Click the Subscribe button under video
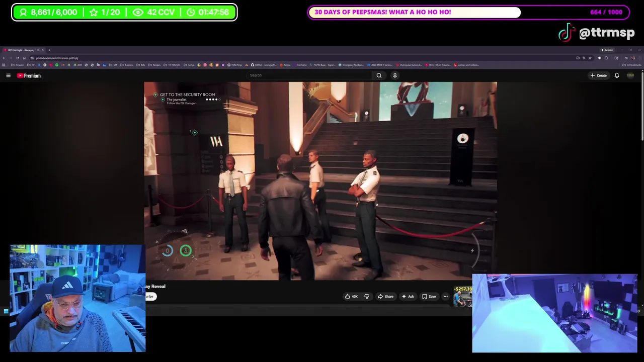Viewport: 644px width, 362px height. point(150,297)
